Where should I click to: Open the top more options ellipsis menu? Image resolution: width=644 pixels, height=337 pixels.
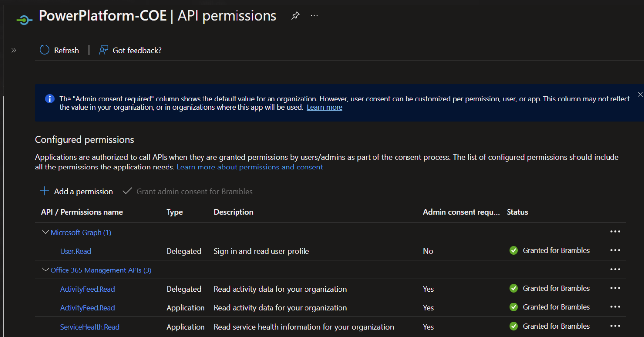coord(314,15)
